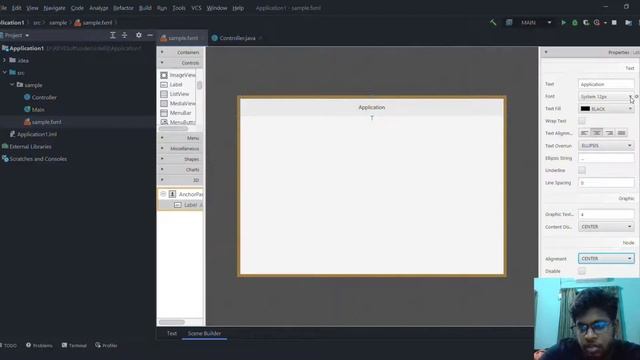Open the Profiler tool window
This screenshot has width=640, height=360.
[x=106, y=345]
